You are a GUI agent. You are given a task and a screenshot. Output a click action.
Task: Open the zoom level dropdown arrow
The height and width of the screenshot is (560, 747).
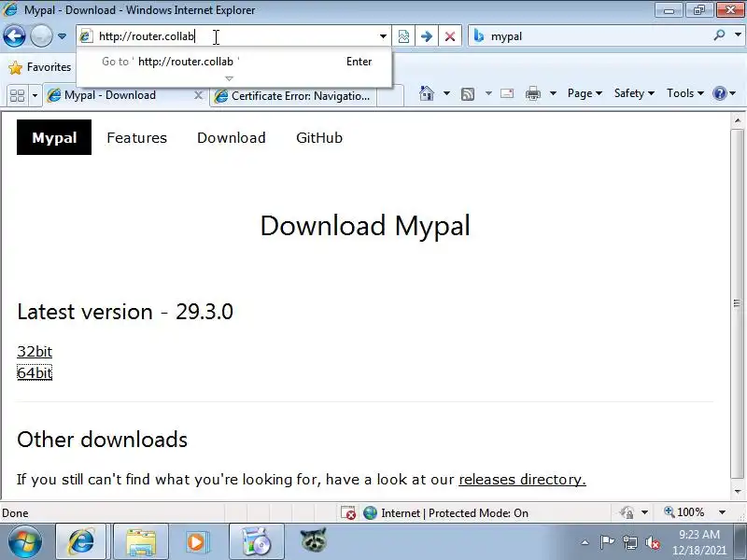coord(722,512)
